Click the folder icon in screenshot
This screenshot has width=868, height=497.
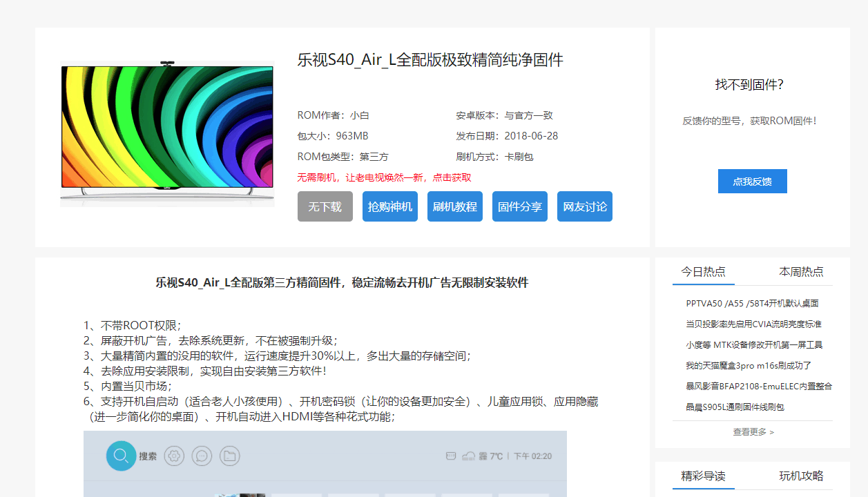coord(230,456)
